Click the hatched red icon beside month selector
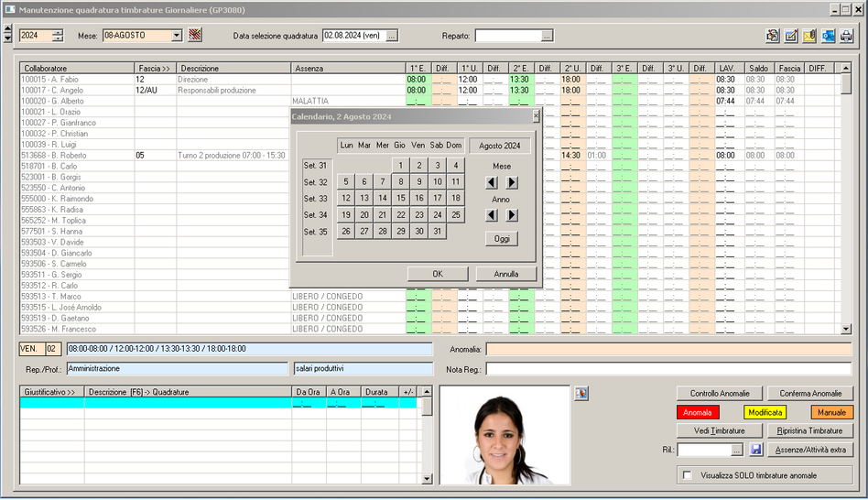Screen dimensions: 868x500 (194, 36)
